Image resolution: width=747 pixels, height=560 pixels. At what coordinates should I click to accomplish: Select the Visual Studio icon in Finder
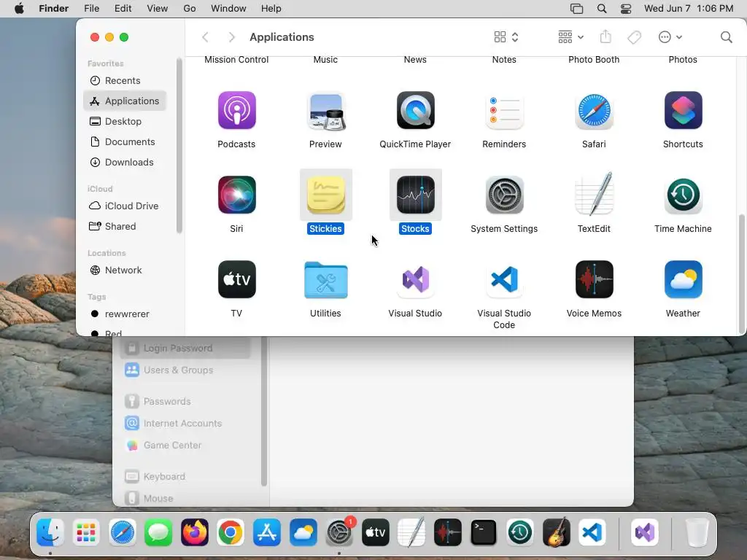click(415, 279)
